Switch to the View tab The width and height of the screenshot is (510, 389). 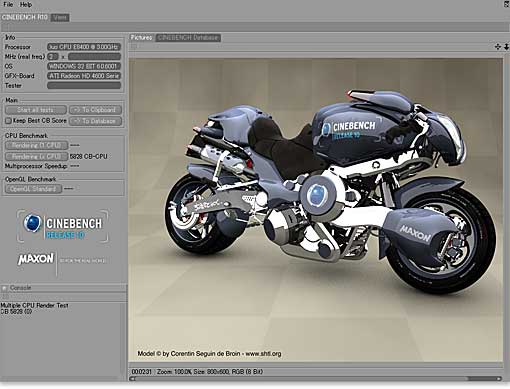pyautogui.click(x=60, y=17)
